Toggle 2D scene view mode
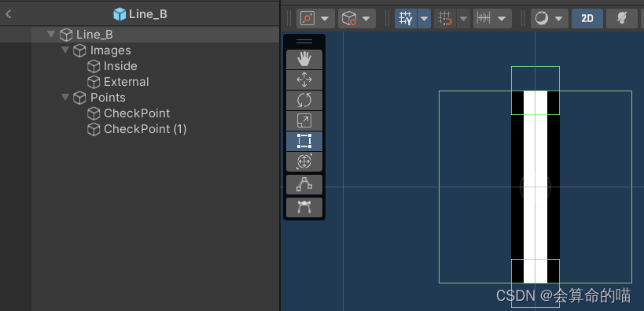Image resolution: width=644 pixels, height=311 pixels. [587, 19]
